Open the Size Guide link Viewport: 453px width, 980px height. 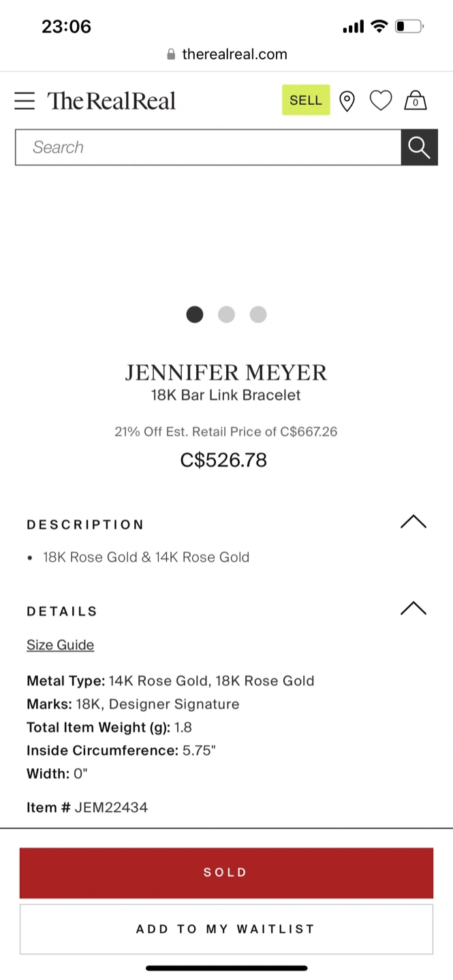coord(60,645)
